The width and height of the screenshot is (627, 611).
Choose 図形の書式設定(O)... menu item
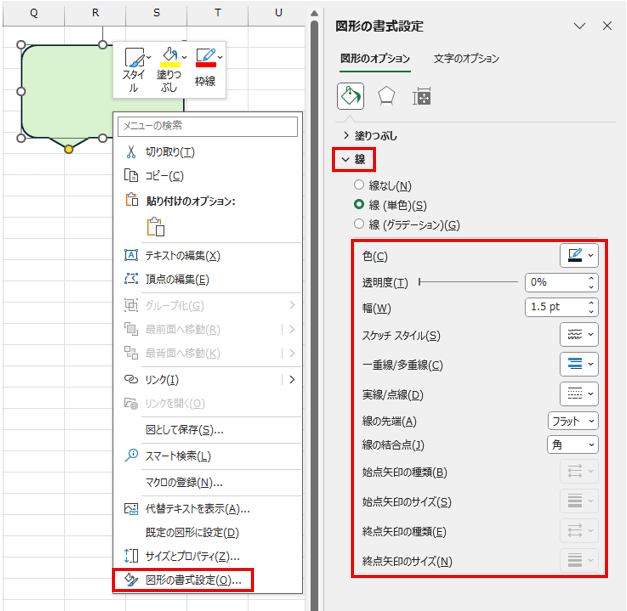click(x=208, y=580)
